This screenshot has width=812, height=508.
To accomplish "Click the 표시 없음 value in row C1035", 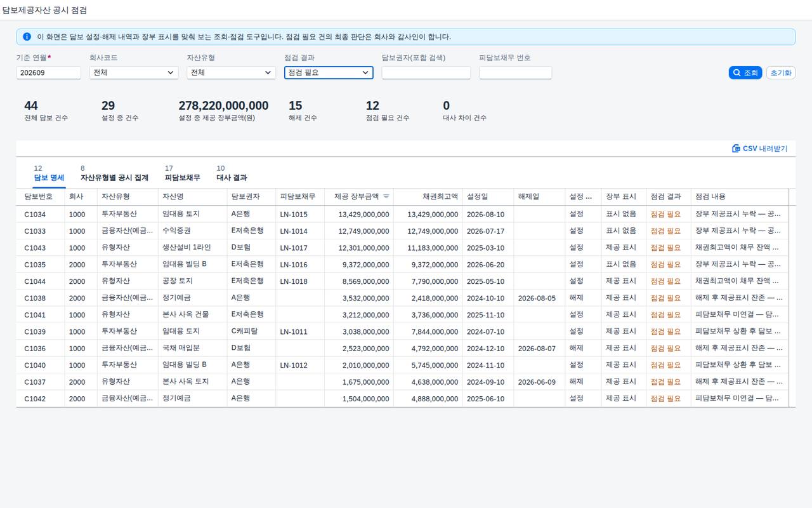I will [x=621, y=264].
